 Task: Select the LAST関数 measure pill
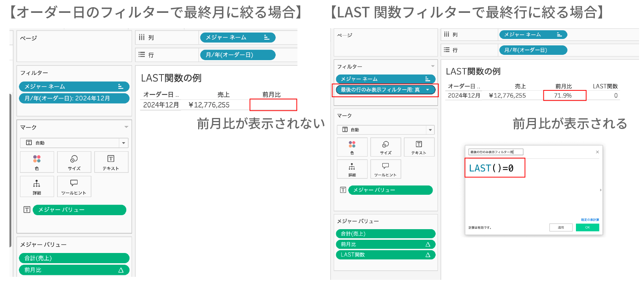tap(386, 255)
